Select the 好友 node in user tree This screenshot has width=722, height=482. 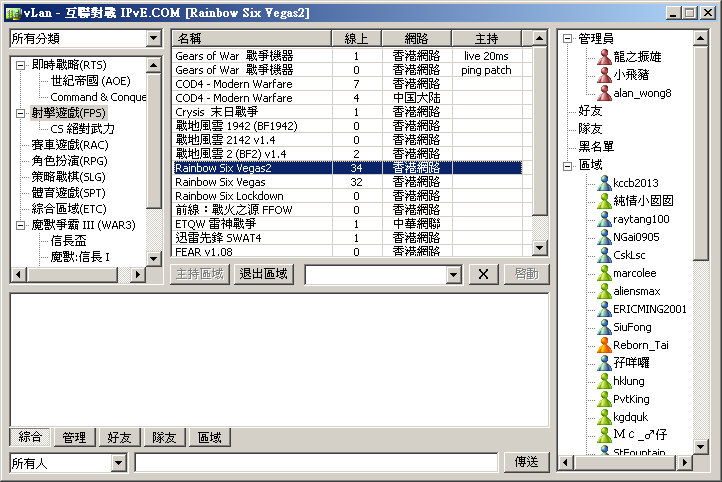point(590,111)
